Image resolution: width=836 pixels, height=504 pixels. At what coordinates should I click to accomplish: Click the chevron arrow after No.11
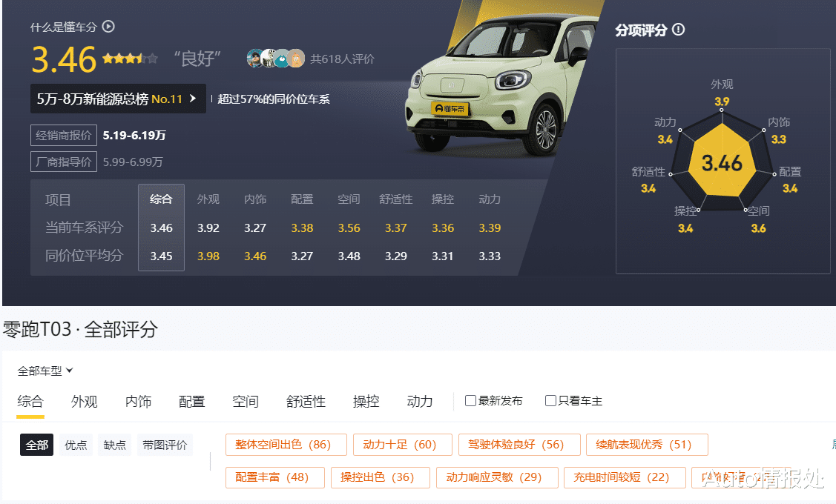[193, 99]
